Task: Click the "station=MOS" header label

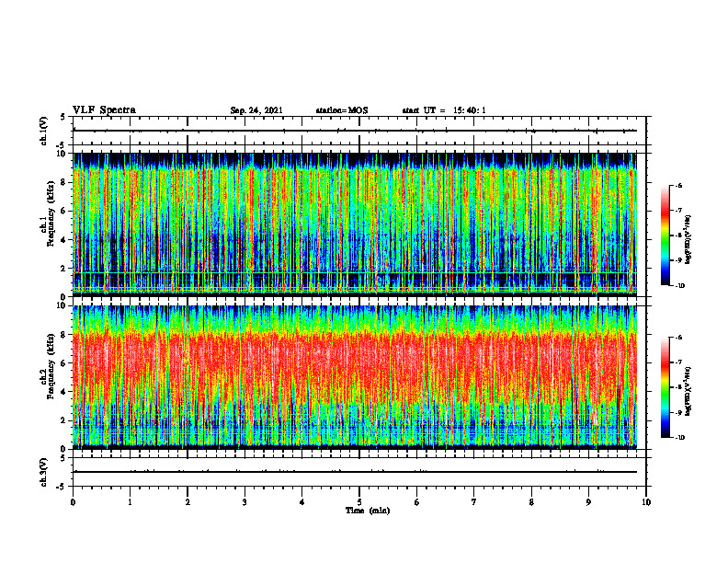Action: [x=342, y=110]
